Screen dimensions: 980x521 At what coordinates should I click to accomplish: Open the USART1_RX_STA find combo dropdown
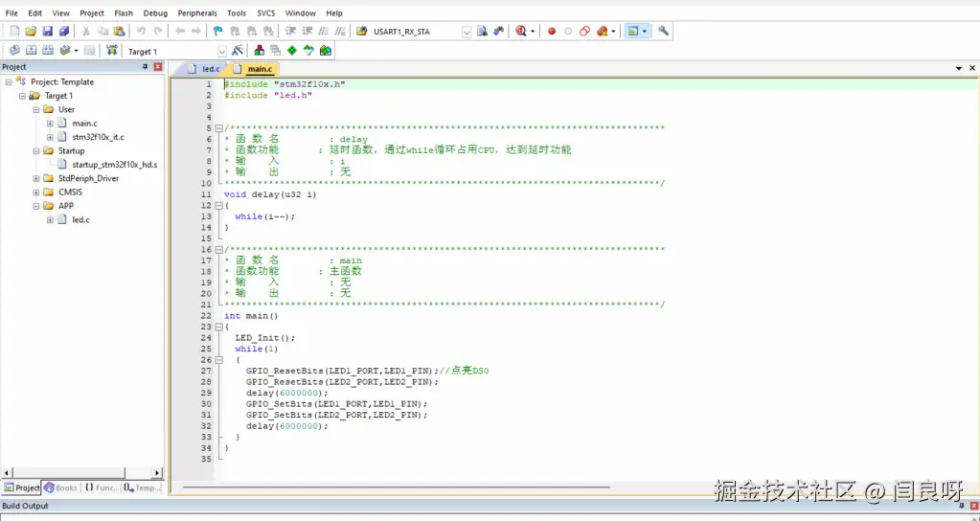click(x=467, y=32)
